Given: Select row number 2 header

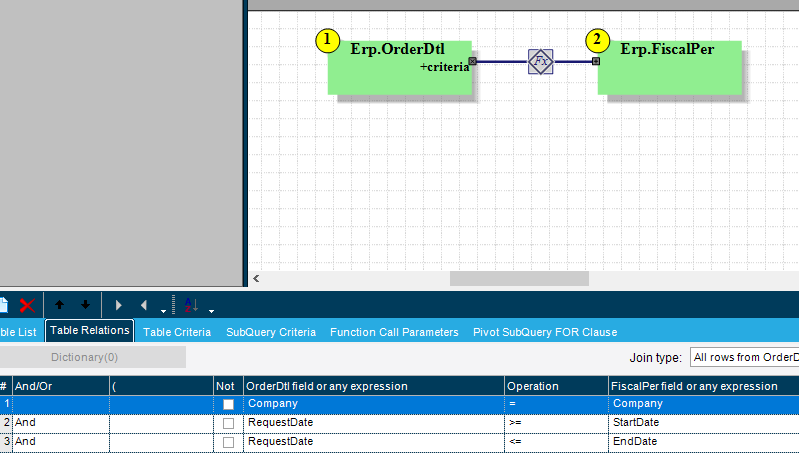Looking at the screenshot, I should click(x=6, y=423).
